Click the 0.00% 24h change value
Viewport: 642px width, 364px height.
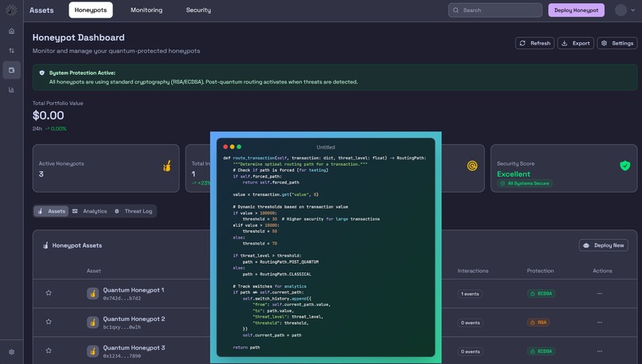[x=59, y=128]
